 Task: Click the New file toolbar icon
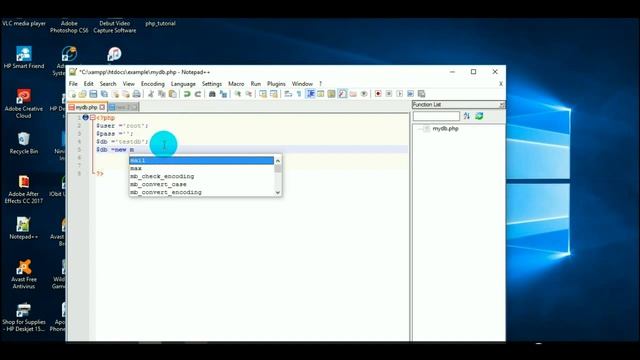pyautogui.click(x=73, y=94)
